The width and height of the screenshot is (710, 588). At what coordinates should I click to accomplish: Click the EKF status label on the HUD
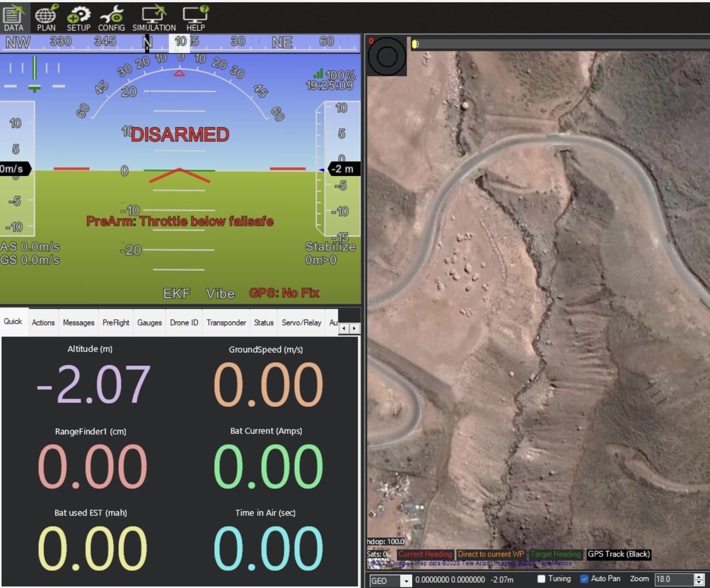click(x=177, y=293)
